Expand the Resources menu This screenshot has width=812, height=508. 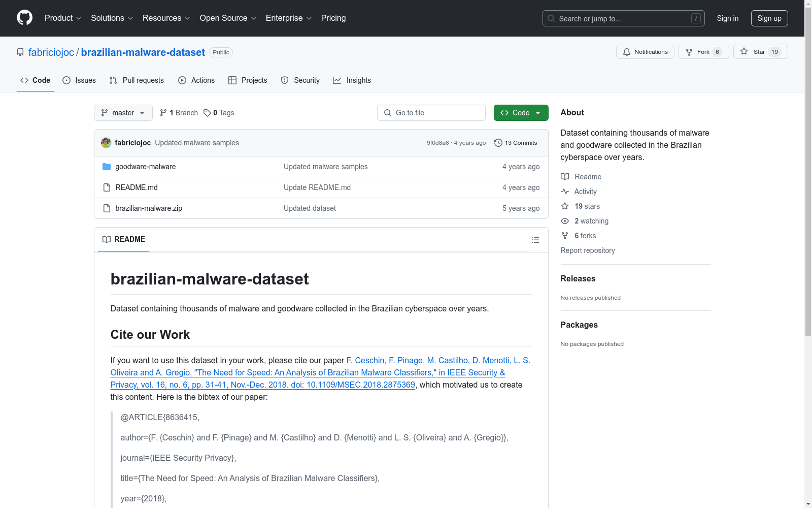(x=166, y=18)
